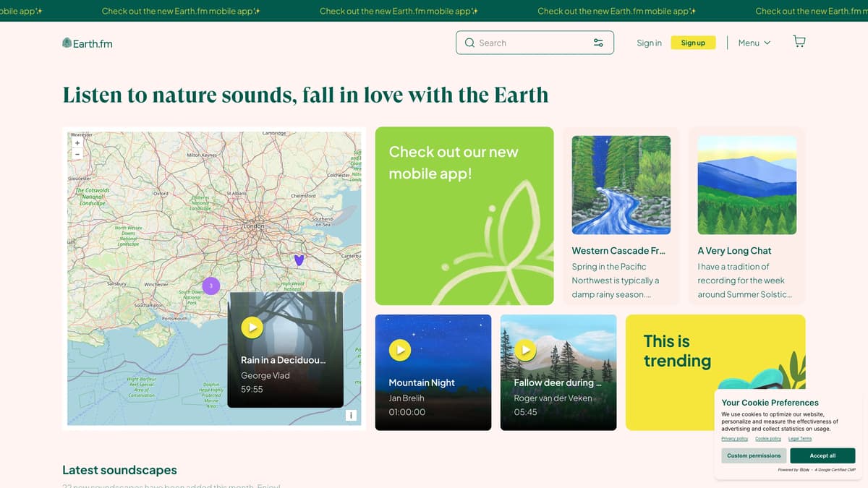Screen dimensions: 868x488
Task: Click the Western Cascade Fr... title
Action: [x=618, y=251]
